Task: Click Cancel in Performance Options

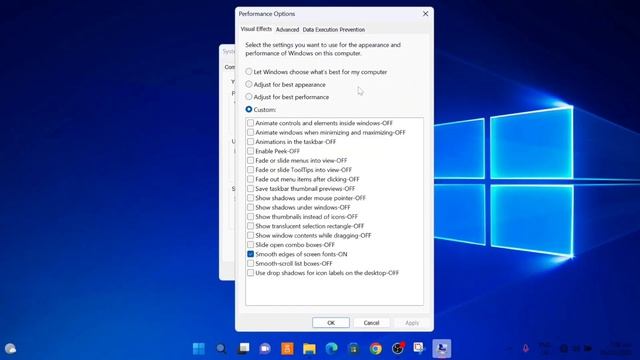Action: pos(371,322)
